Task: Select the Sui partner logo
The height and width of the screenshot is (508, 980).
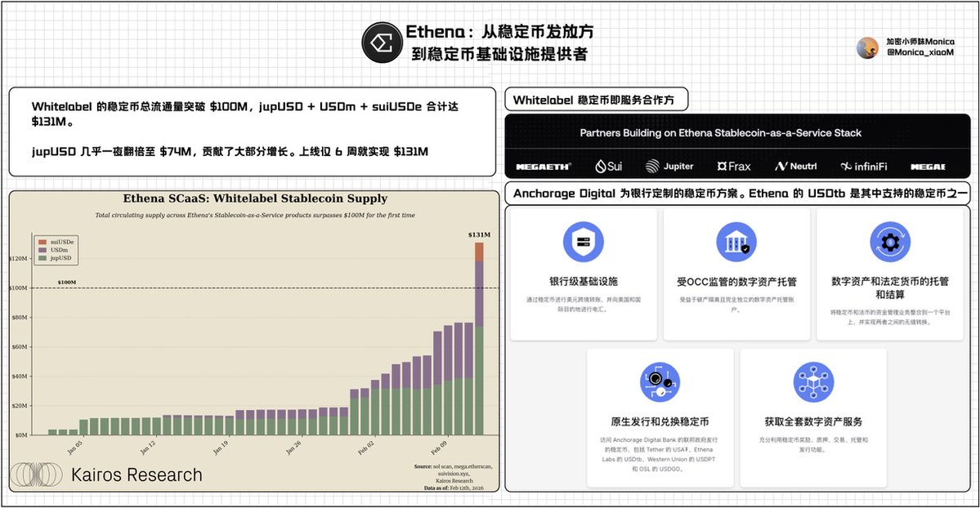Action: pyautogui.click(x=609, y=167)
